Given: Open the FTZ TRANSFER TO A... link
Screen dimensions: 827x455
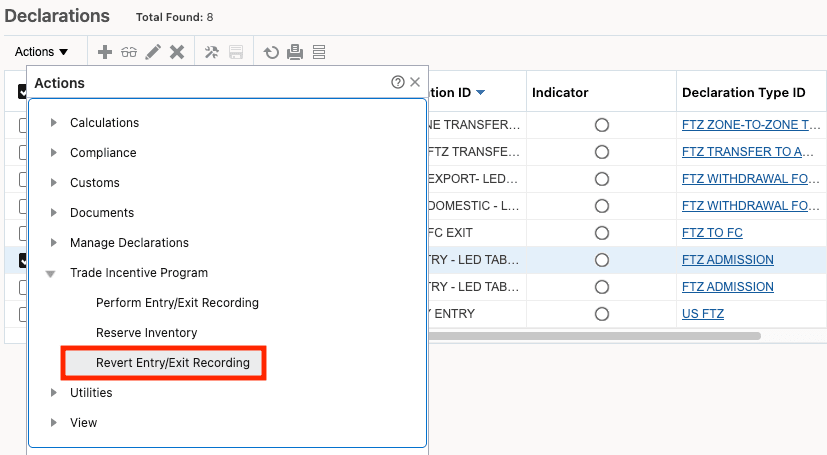Looking at the screenshot, I should 748,152.
